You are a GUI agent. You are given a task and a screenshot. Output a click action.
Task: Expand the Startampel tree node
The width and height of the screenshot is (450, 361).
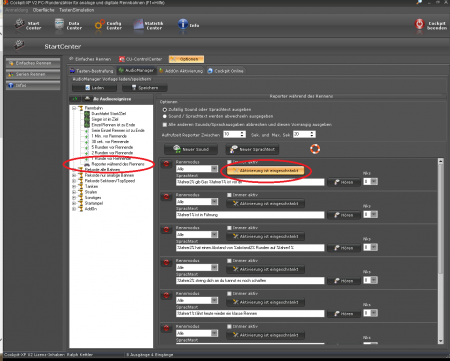click(74, 203)
